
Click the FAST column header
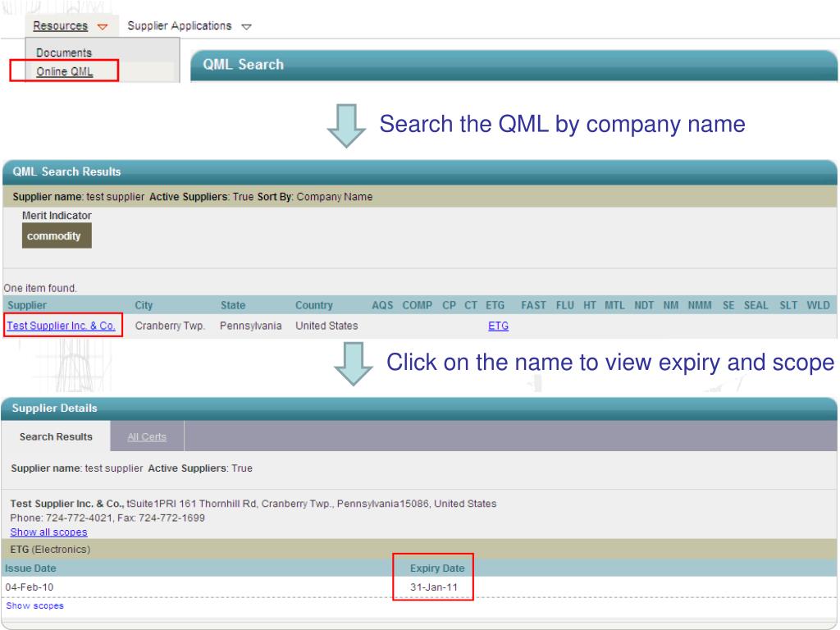tap(533, 305)
